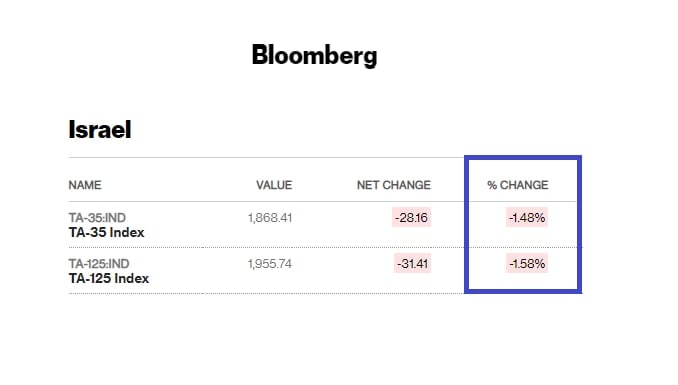Viewport: 678px width, 385px height.
Task: Select the 1,955.74 index value
Action: tap(270, 263)
